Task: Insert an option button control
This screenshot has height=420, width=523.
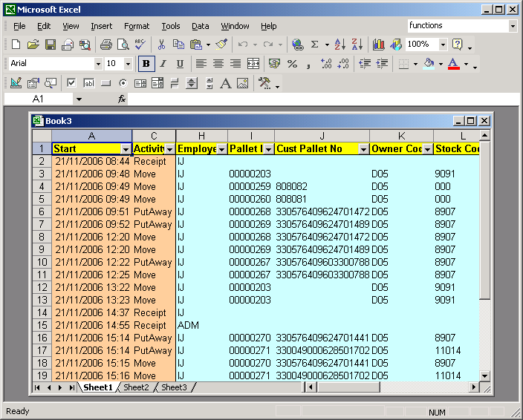Action: [123, 83]
